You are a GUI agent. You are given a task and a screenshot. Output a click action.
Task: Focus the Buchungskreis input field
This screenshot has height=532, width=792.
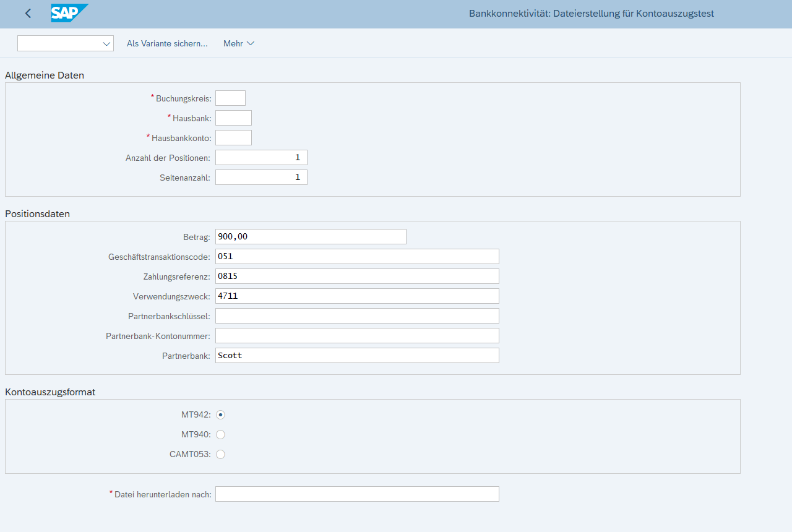point(230,98)
